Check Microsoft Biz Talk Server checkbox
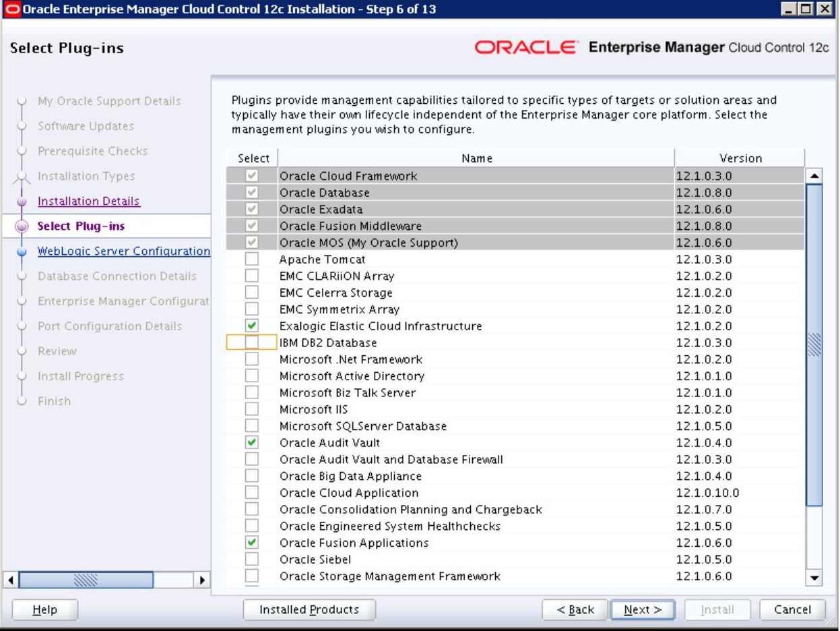 click(251, 392)
